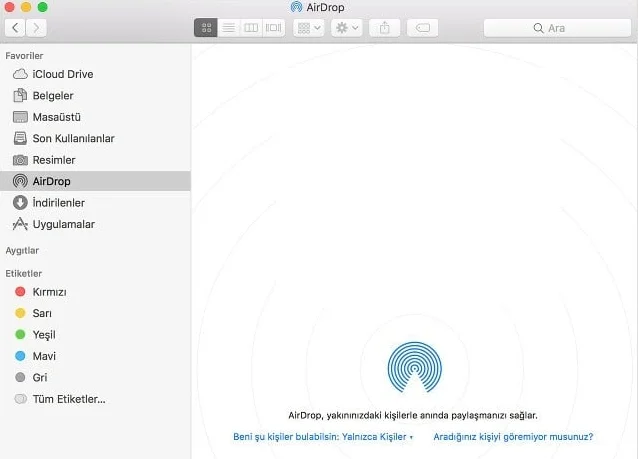Open Uygulamalar applications folder
The height and width of the screenshot is (459, 638).
[63, 224]
